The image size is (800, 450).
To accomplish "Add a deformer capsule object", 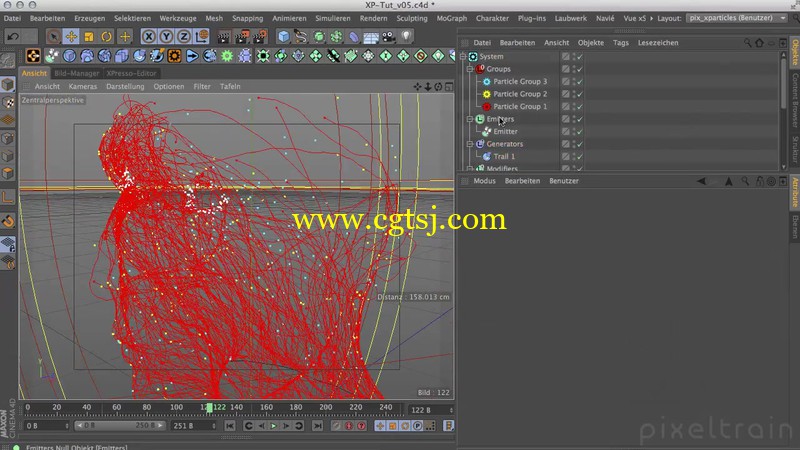I will 354,37.
